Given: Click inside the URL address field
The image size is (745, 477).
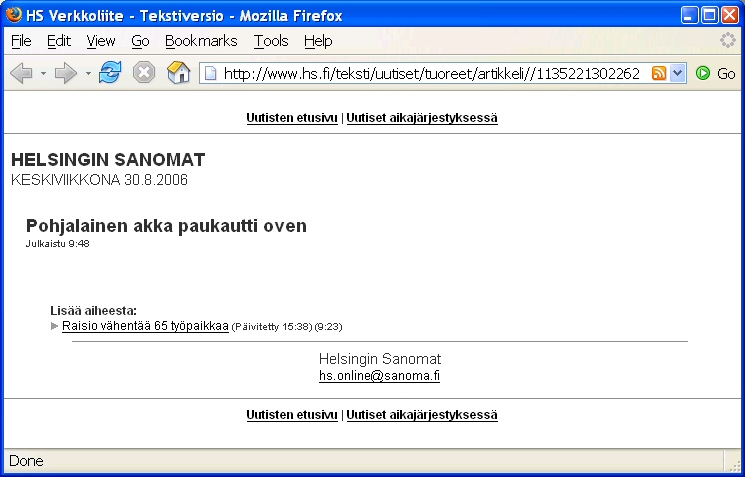Looking at the screenshot, I should pos(430,74).
